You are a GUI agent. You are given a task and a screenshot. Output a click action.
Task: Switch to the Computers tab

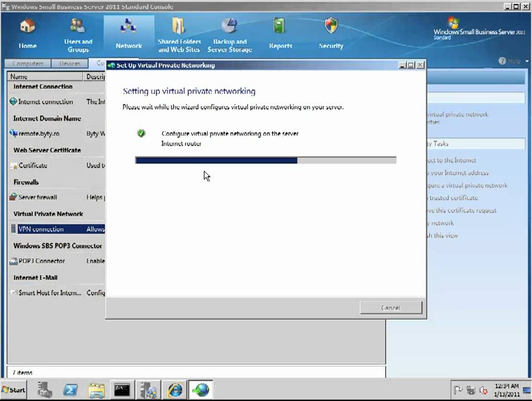click(x=28, y=63)
